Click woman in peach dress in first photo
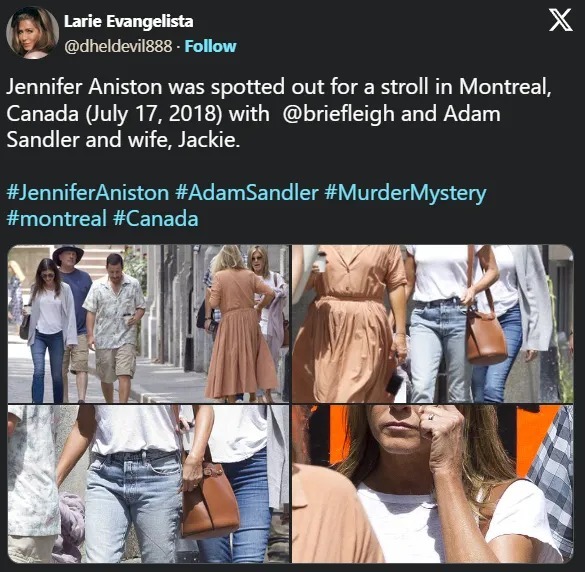Screen dimensions: 585x572 click(239, 325)
